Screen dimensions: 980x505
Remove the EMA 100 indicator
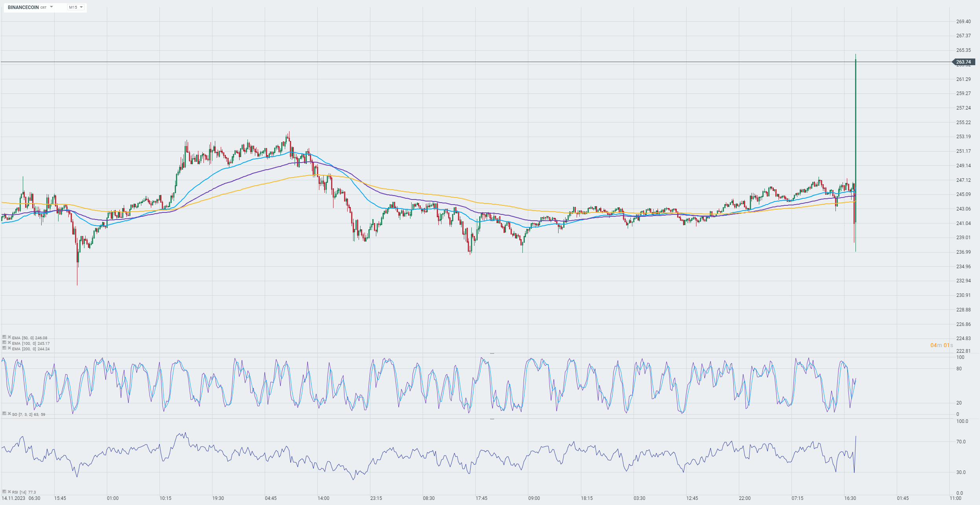tap(9, 342)
